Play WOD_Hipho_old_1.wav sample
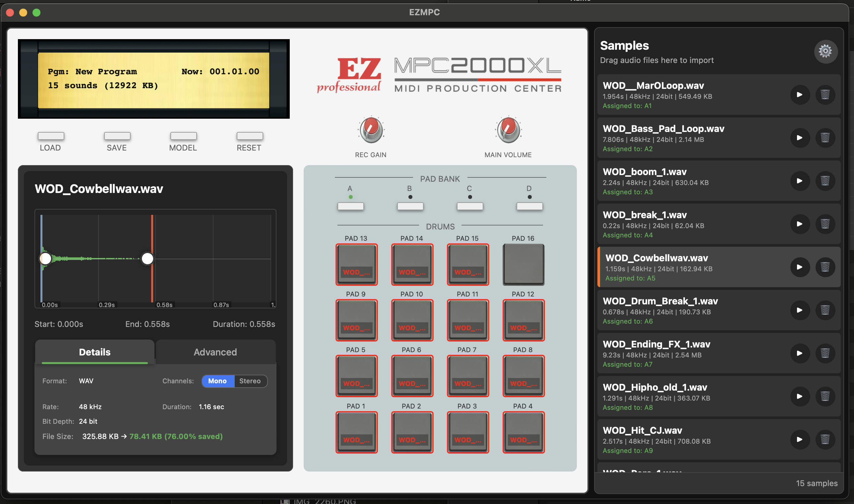 (800, 396)
